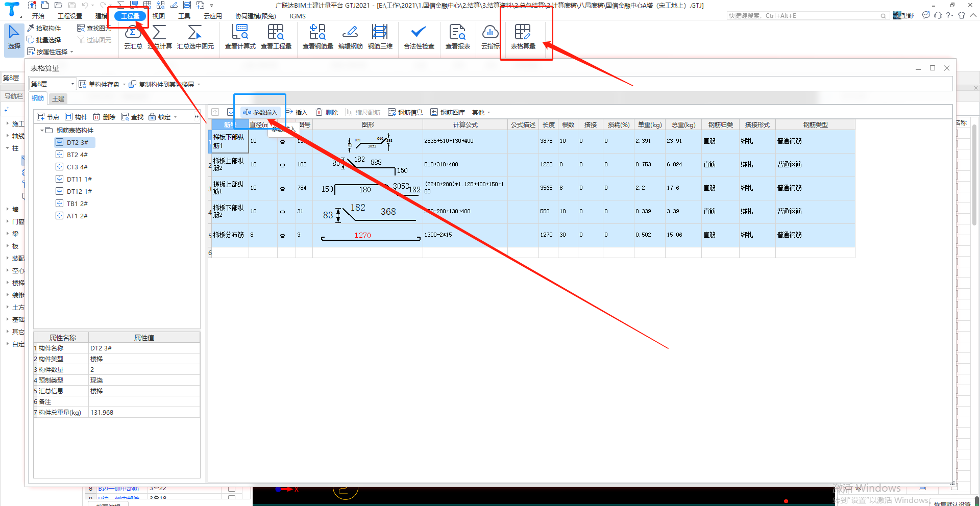Open 钢筋三维 view tool
Screen dimensions: 980x506
[x=380, y=37]
